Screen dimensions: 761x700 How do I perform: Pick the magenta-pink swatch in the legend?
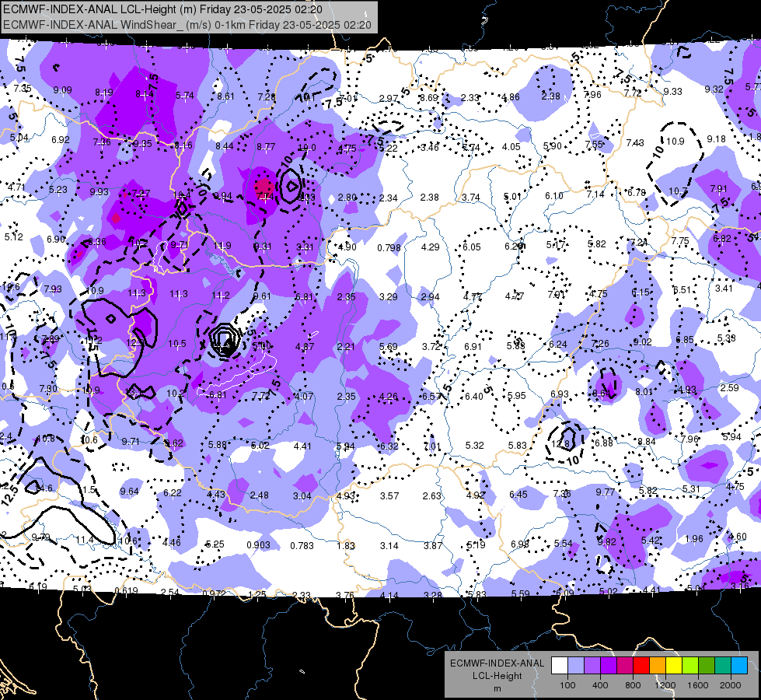click(x=625, y=666)
